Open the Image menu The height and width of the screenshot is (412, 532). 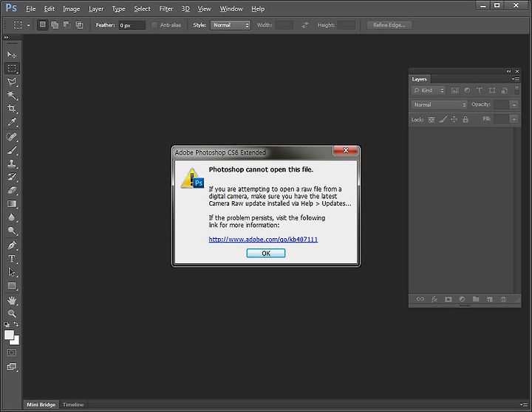click(x=71, y=9)
